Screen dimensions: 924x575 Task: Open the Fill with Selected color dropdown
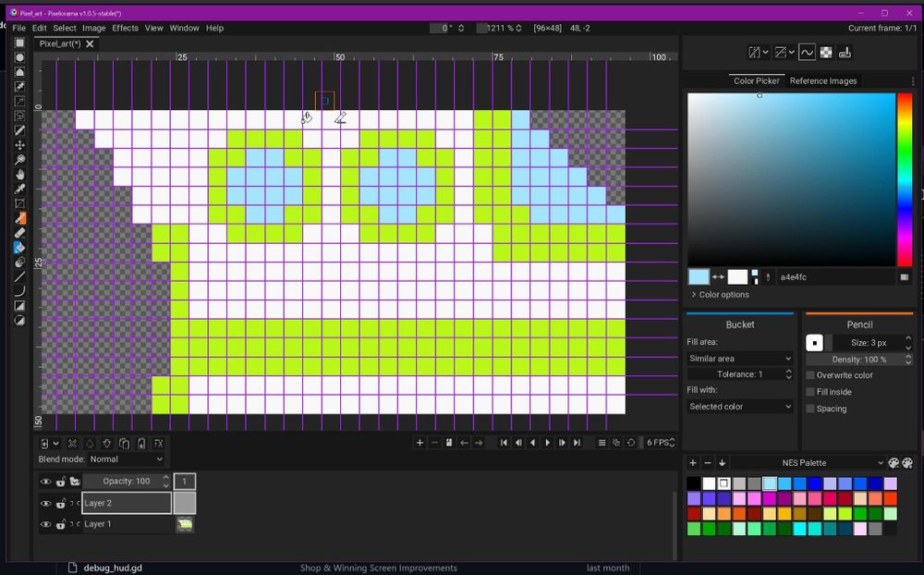click(x=739, y=407)
